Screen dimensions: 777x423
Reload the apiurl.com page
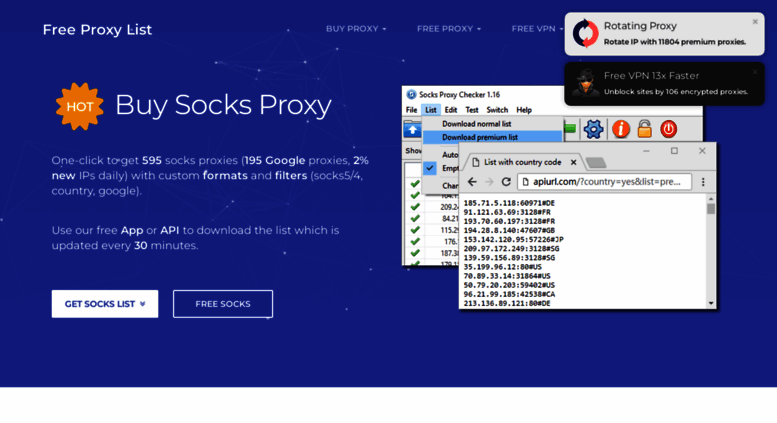point(506,182)
